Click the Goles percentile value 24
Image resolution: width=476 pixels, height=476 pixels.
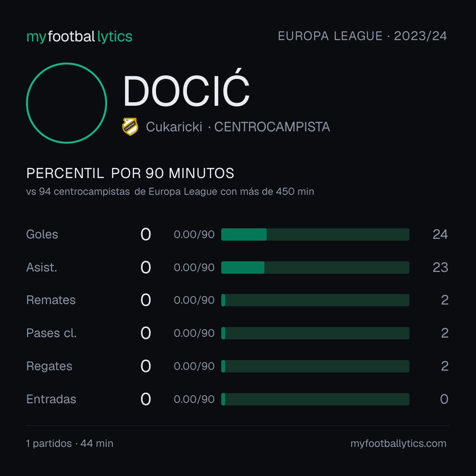coord(440,234)
